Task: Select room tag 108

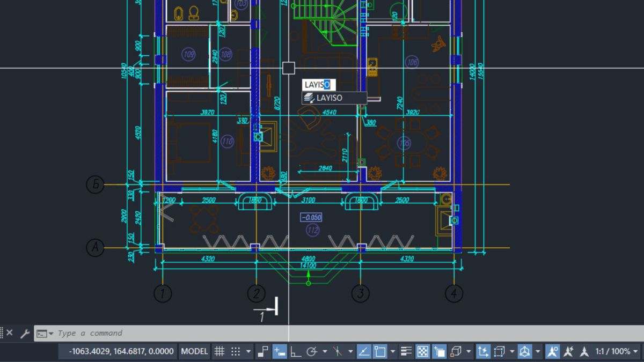Action: click(225, 54)
